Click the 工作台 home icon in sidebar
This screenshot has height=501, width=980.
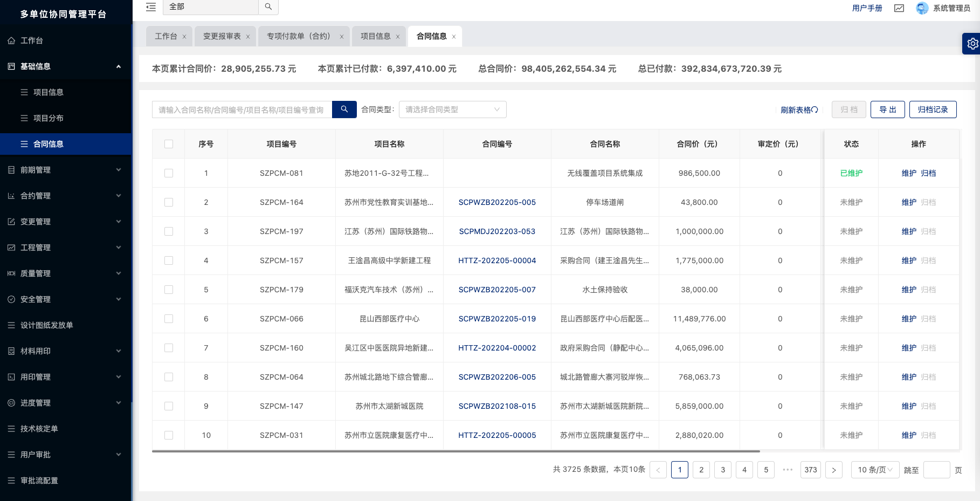11,40
